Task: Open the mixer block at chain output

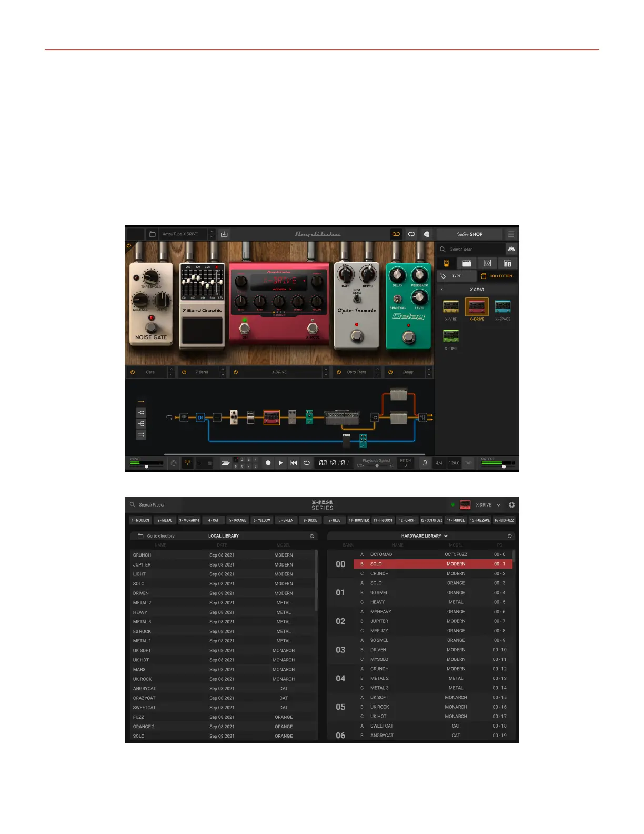Action: coord(422,418)
